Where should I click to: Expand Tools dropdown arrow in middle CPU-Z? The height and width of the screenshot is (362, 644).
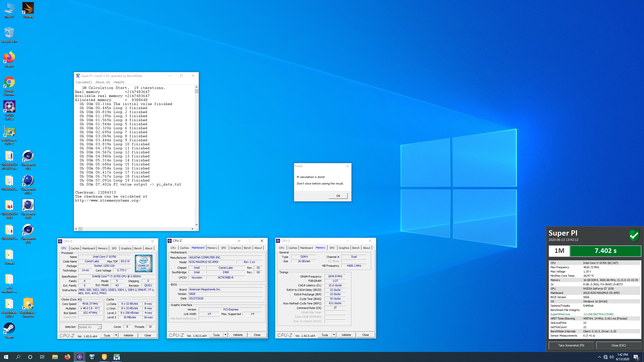click(x=225, y=335)
